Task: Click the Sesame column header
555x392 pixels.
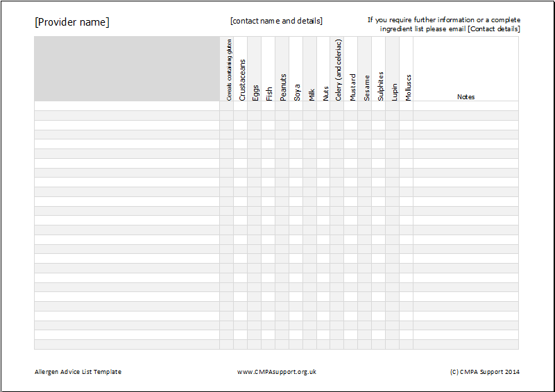Action: coord(366,88)
